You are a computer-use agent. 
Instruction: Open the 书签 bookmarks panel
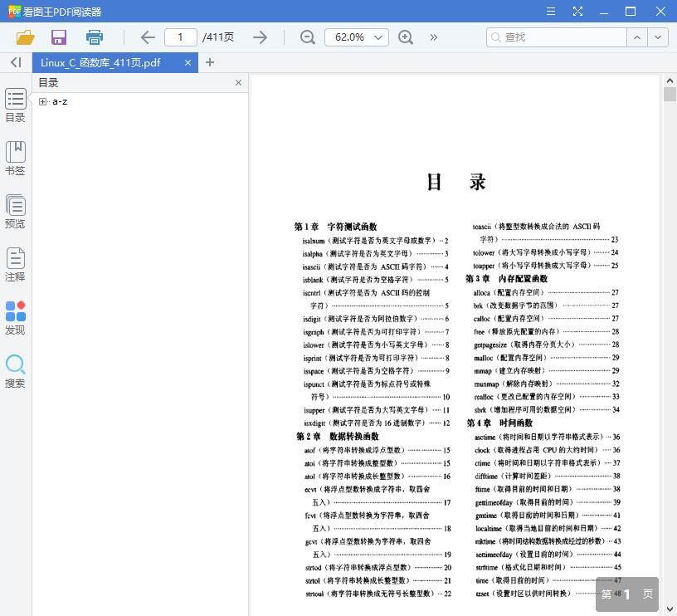[x=16, y=159]
